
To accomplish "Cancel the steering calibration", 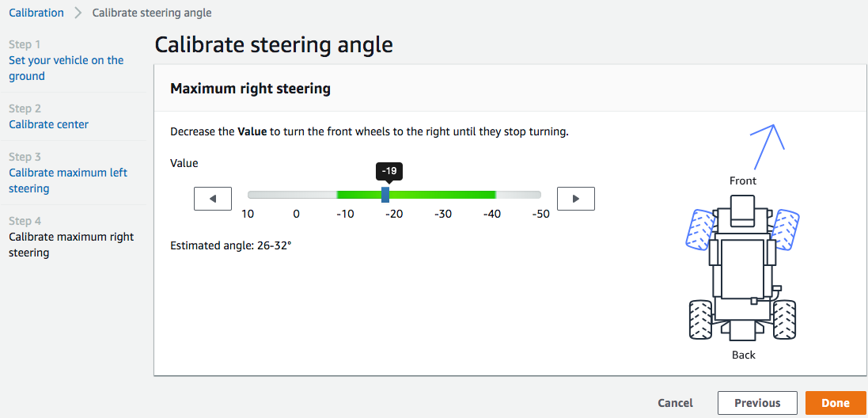I will [675, 403].
